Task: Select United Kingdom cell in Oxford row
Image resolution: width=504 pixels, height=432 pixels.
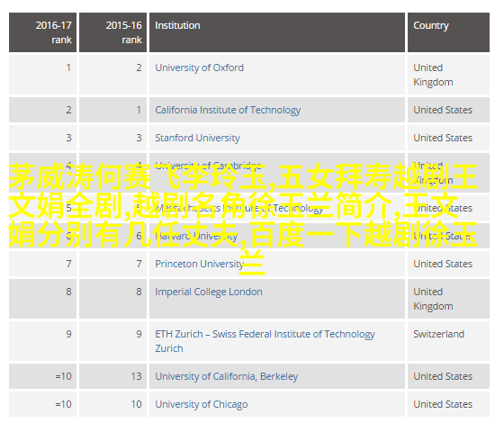Action: click(448, 75)
